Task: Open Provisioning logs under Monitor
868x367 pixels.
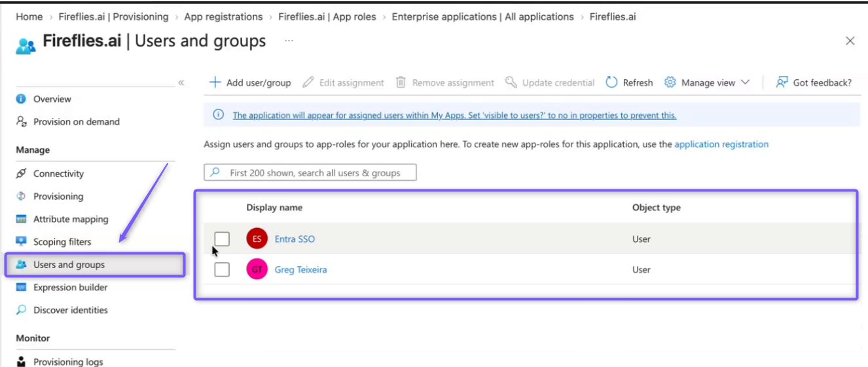Action: 68,362
